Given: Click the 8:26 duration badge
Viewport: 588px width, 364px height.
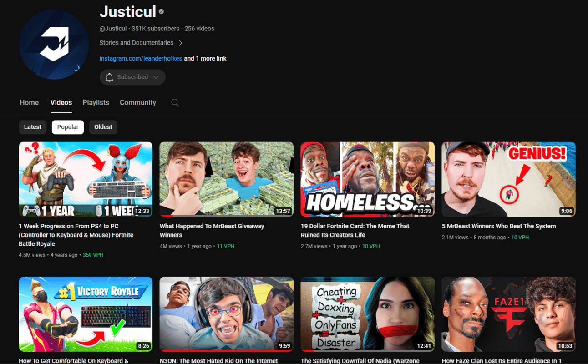Looking at the screenshot, I should [143, 346].
